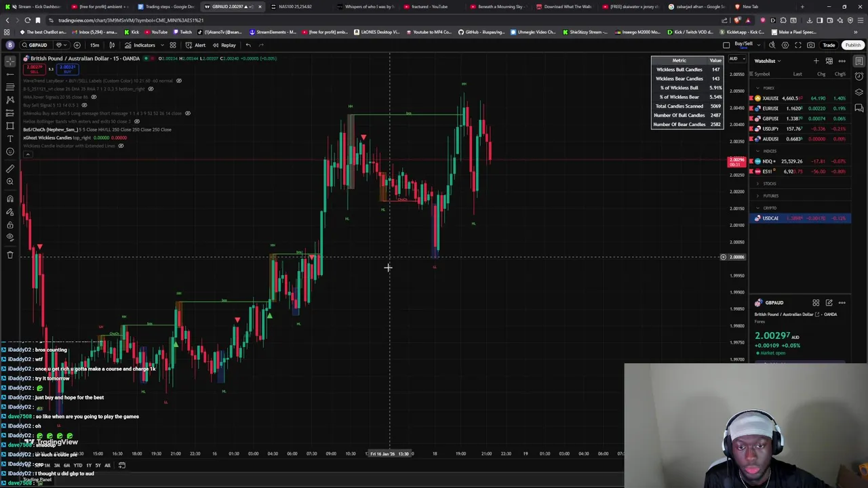The image size is (868, 488).
Task: Redo the chart action
Action: [x=262, y=45]
